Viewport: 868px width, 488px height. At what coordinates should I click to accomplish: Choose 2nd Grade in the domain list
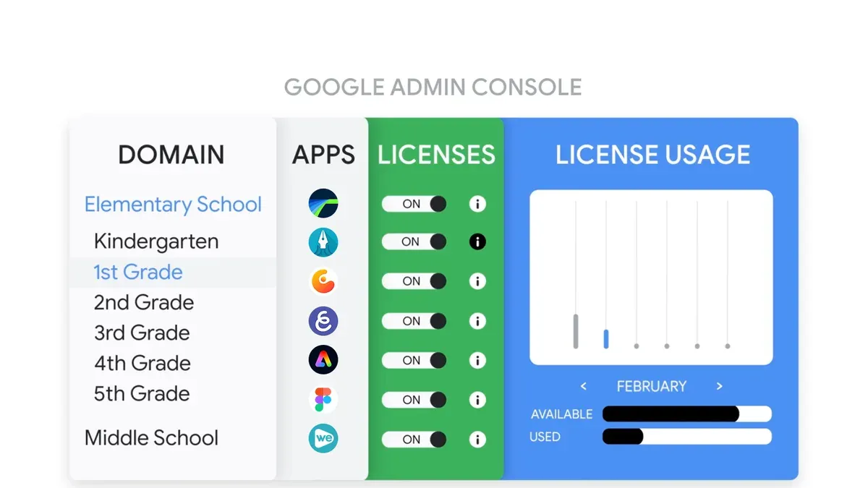click(x=144, y=302)
